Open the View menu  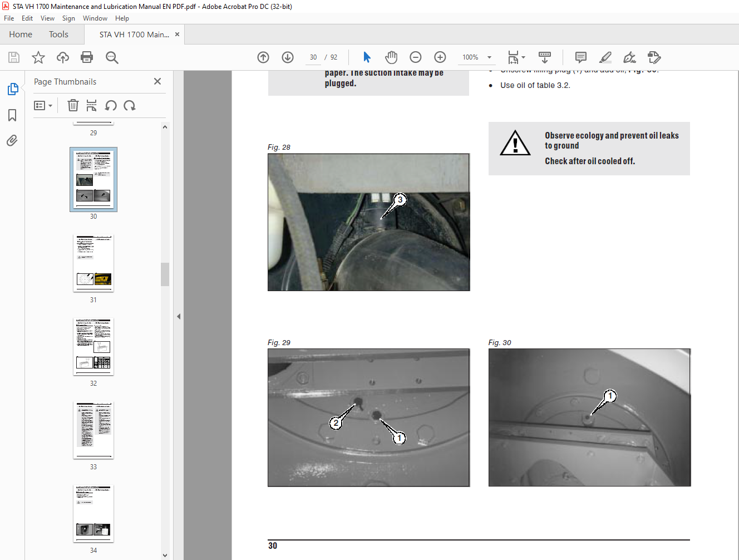pyautogui.click(x=47, y=18)
